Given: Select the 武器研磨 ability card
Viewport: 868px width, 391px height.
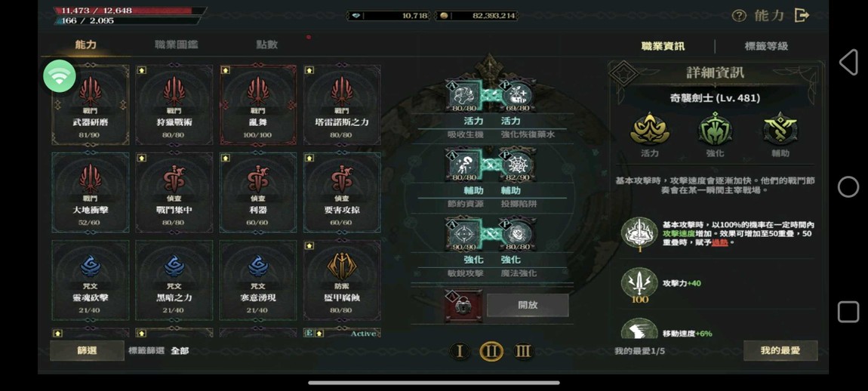Looking at the screenshot, I should [x=91, y=105].
